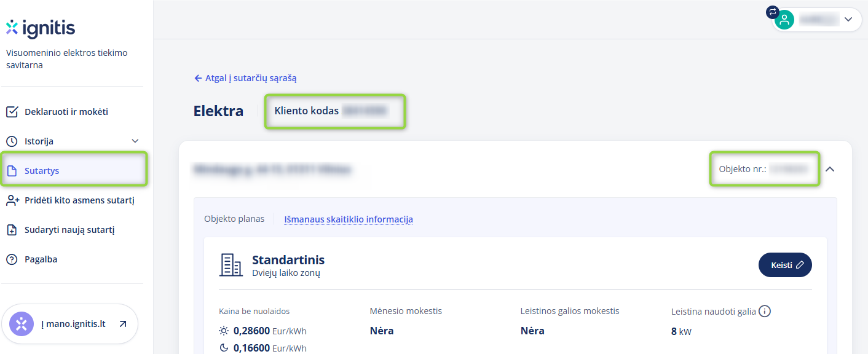Click the Kliento kodas label

pyautogui.click(x=307, y=111)
